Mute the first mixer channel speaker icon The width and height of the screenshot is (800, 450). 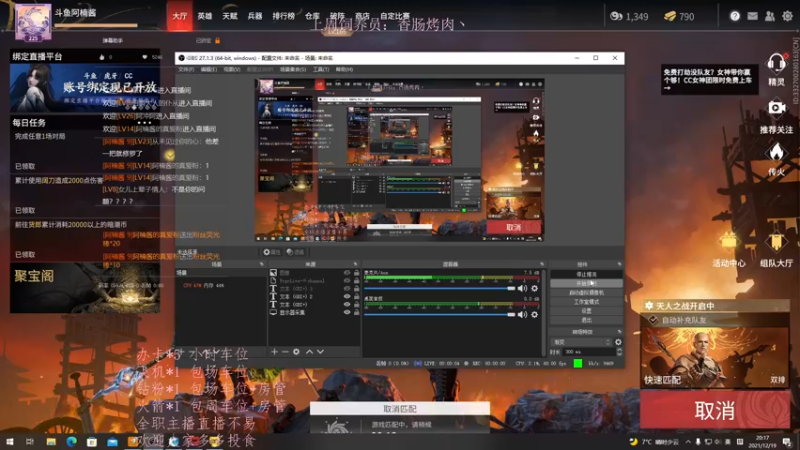click(x=522, y=288)
